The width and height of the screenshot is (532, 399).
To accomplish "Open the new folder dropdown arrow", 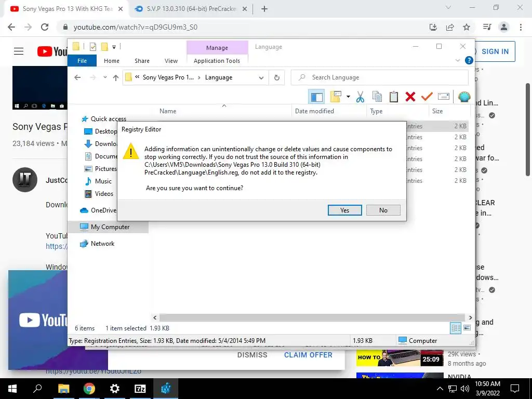I will pos(348,97).
